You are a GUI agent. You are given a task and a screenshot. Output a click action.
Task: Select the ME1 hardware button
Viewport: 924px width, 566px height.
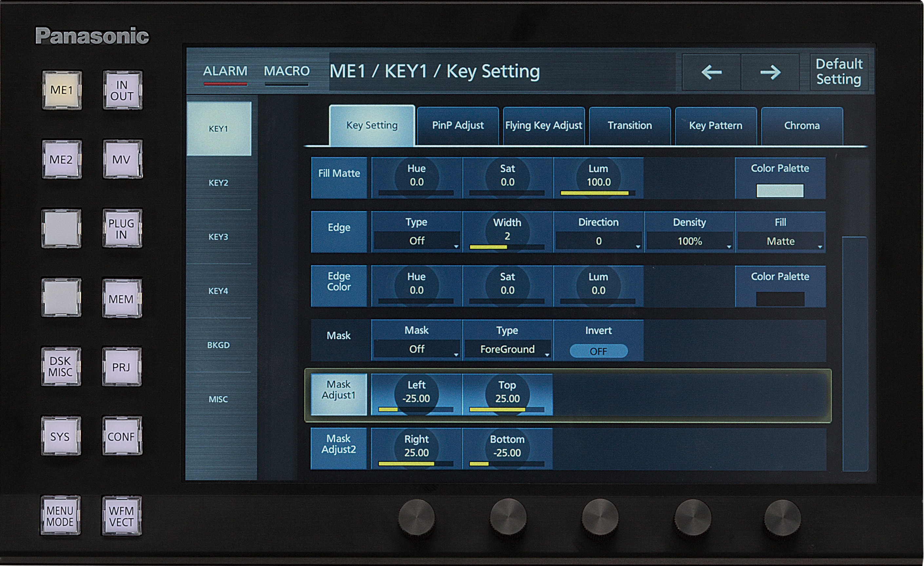(x=62, y=90)
